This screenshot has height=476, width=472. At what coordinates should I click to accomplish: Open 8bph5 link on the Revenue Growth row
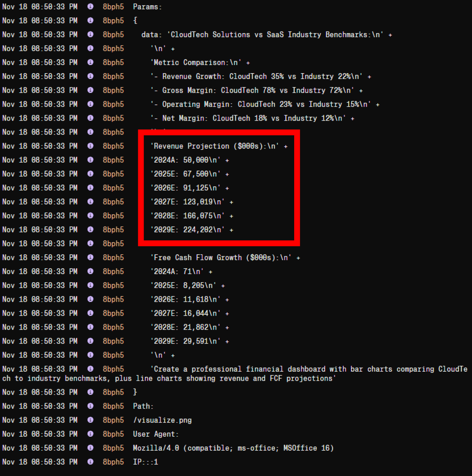113,76
